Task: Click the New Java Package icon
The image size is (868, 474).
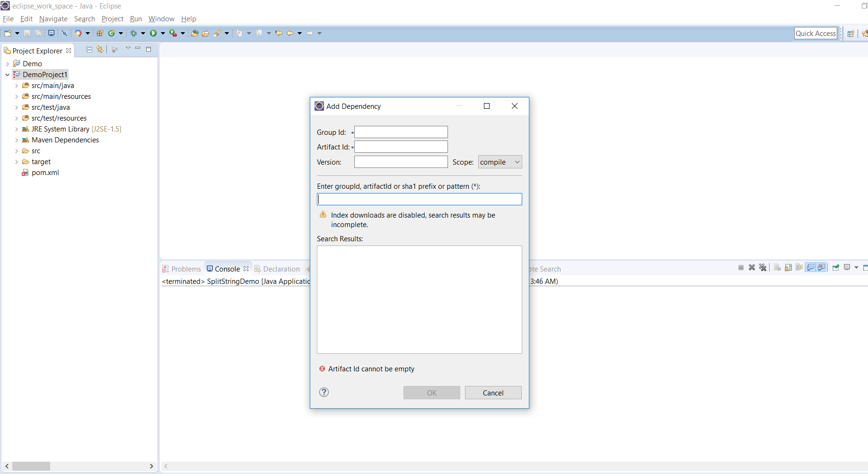Action: click(x=100, y=33)
